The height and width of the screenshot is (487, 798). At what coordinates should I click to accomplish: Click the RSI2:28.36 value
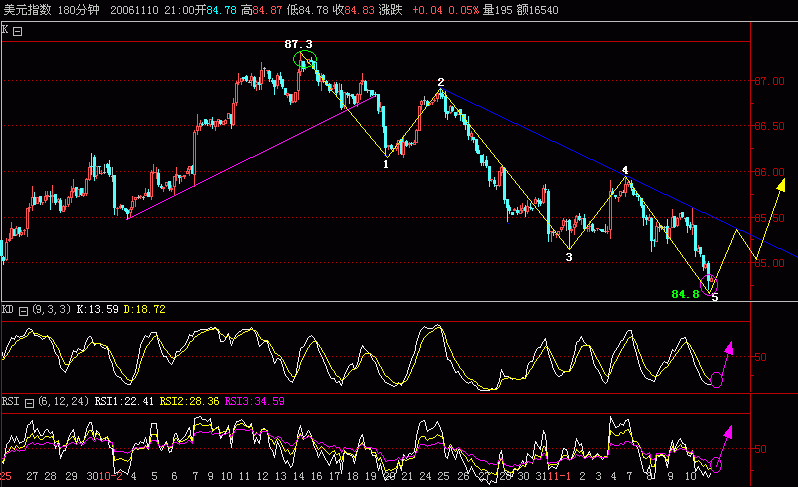click(x=189, y=402)
